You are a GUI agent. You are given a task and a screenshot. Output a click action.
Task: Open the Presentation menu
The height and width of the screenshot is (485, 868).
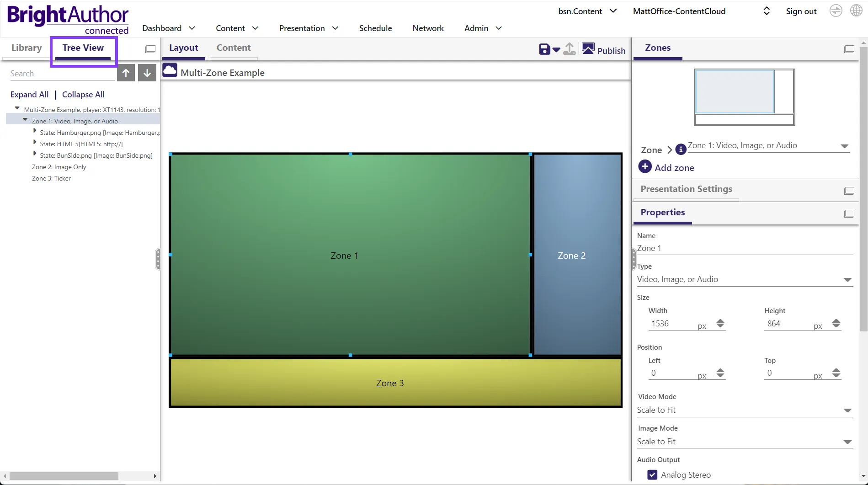(309, 28)
